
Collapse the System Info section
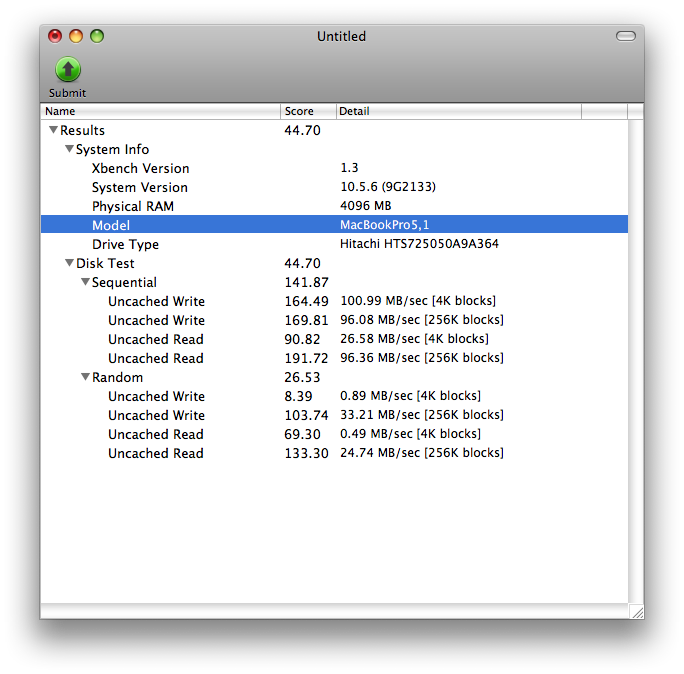pos(69,149)
